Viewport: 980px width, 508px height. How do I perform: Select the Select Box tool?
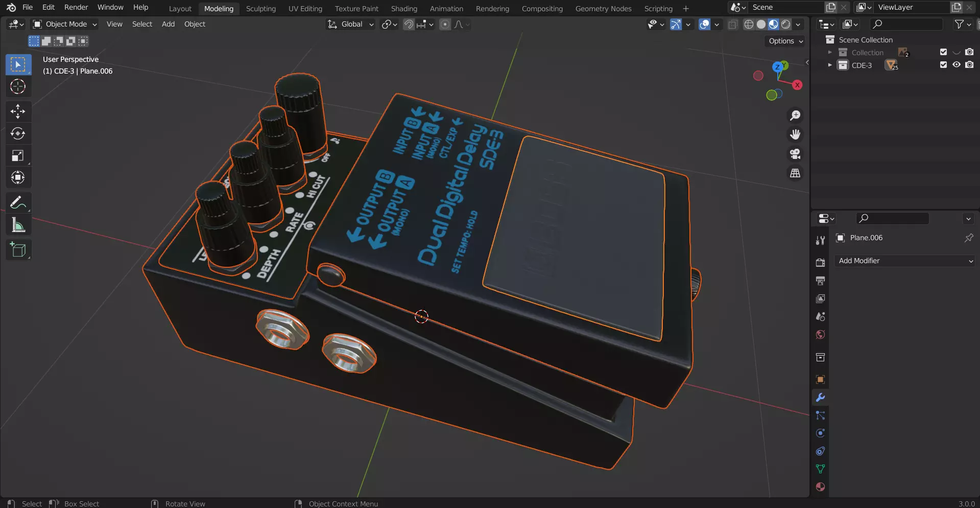(18, 65)
